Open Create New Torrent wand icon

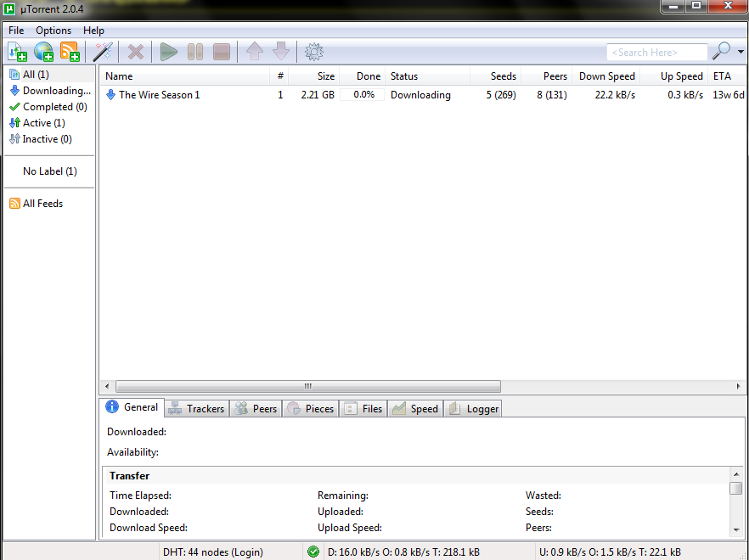point(104,52)
